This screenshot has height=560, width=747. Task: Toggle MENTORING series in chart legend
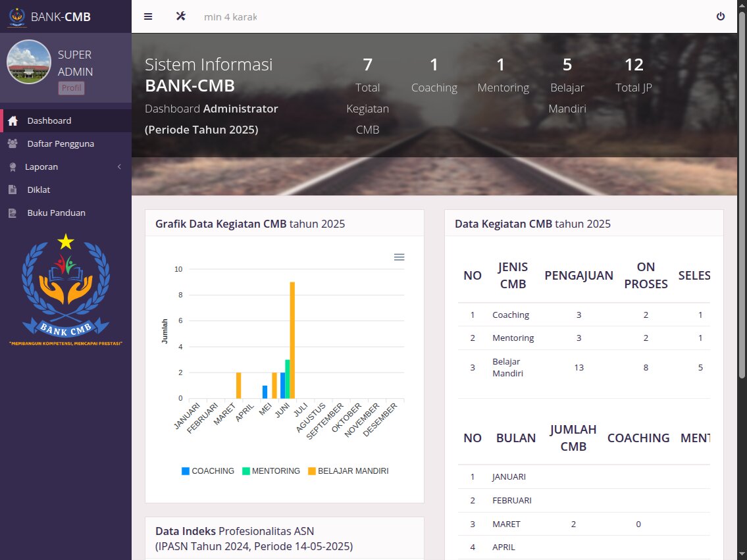pos(271,471)
